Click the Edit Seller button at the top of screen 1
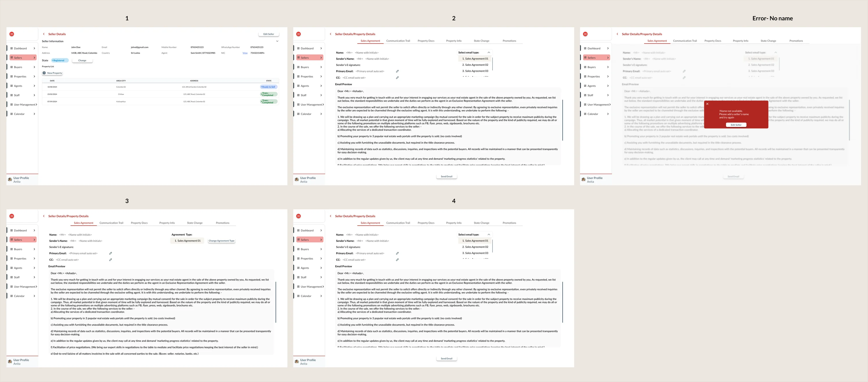This screenshot has height=382, width=868. [x=269, y=34]
